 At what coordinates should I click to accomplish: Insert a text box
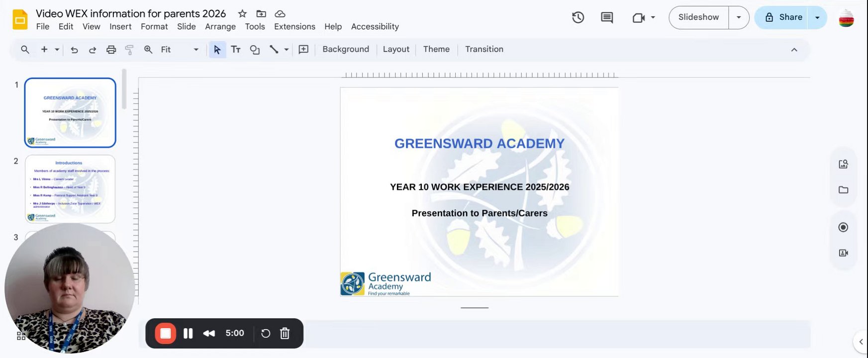pos(236,49)
